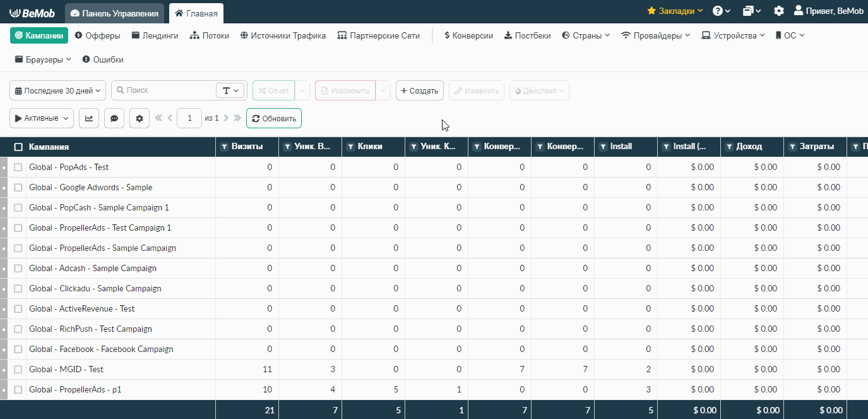Screen dimensions: 868x419
Task: Click the Global - Facebook - Facebook Campaign name
Action: 101,349
